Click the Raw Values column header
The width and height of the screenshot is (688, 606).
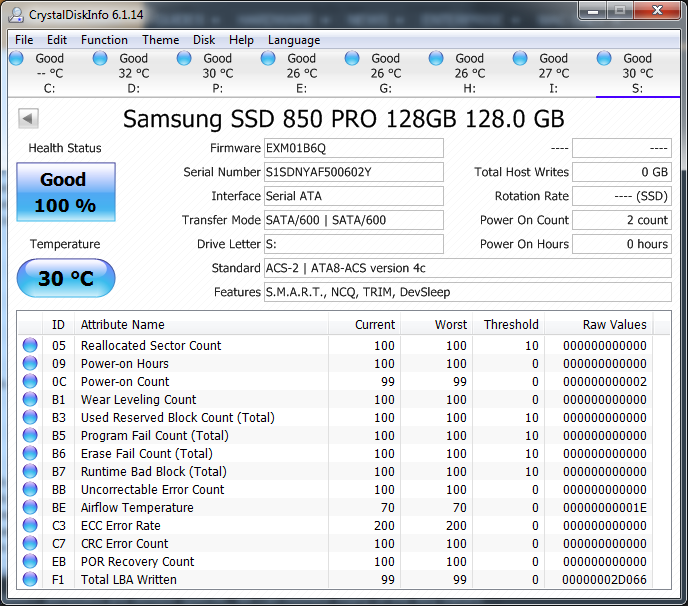pyautogui.click(x=614, y=324)
